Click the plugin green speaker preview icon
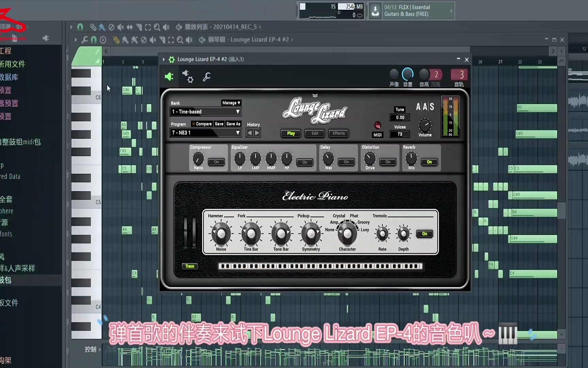Viewport: 588px width, 368px height. click(169, 77)
